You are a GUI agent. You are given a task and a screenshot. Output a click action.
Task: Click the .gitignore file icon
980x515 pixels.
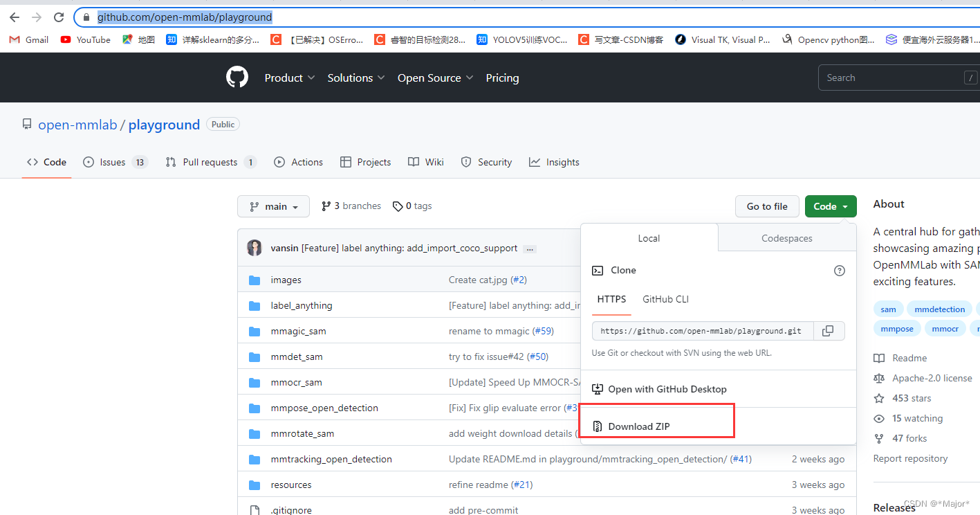(x=255, y=510)
